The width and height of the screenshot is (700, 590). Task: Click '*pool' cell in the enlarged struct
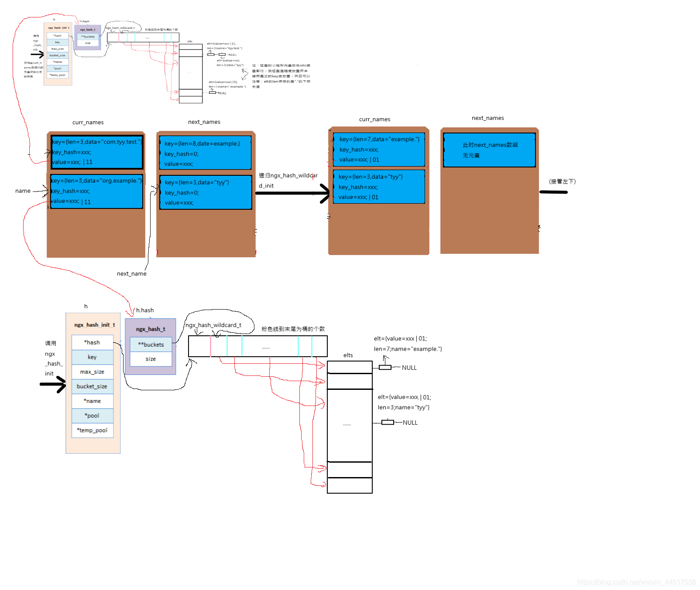point(92,416)
